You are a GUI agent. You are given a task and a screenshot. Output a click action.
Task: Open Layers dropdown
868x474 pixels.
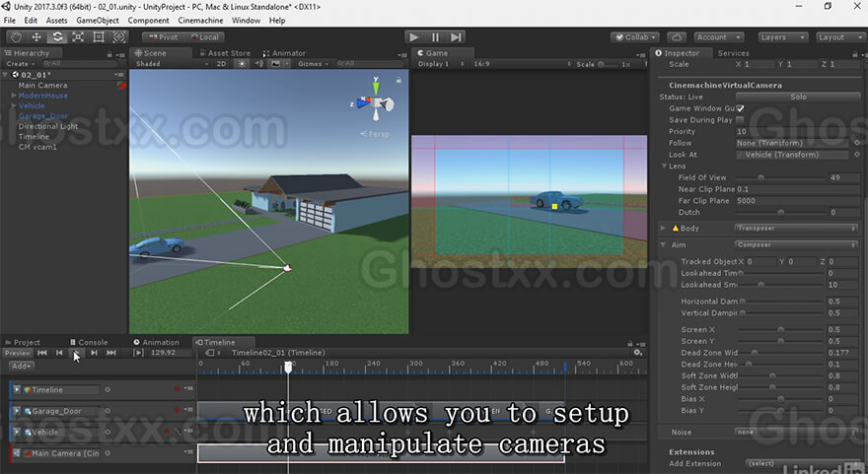pyautogui.click(x=782, y=37)
